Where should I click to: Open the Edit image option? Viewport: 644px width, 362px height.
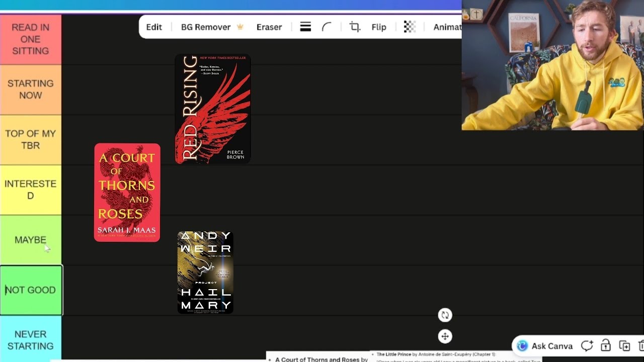pos(154,27)
